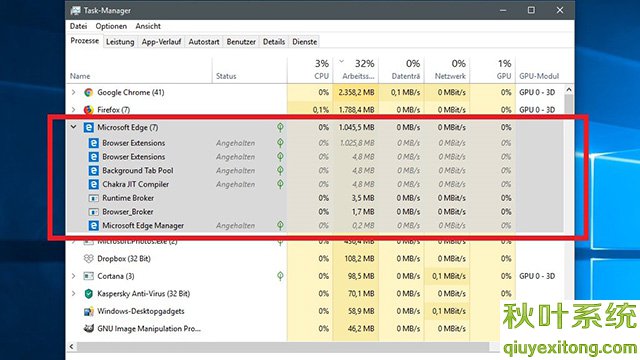The image size is (640, 360).
Task: Sort by Datenträger column header
Action: [x=402, y=70]
